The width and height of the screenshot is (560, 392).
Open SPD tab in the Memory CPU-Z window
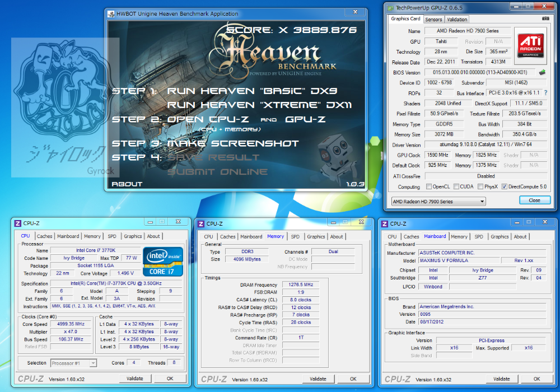(x=295, y=237)
